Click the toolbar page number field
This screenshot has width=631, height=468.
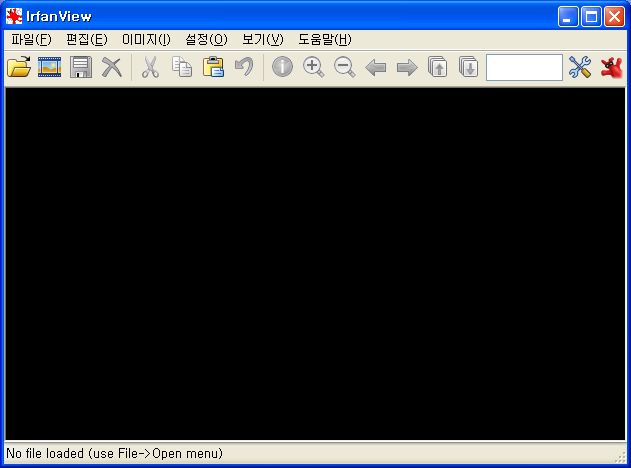point(524,67)
